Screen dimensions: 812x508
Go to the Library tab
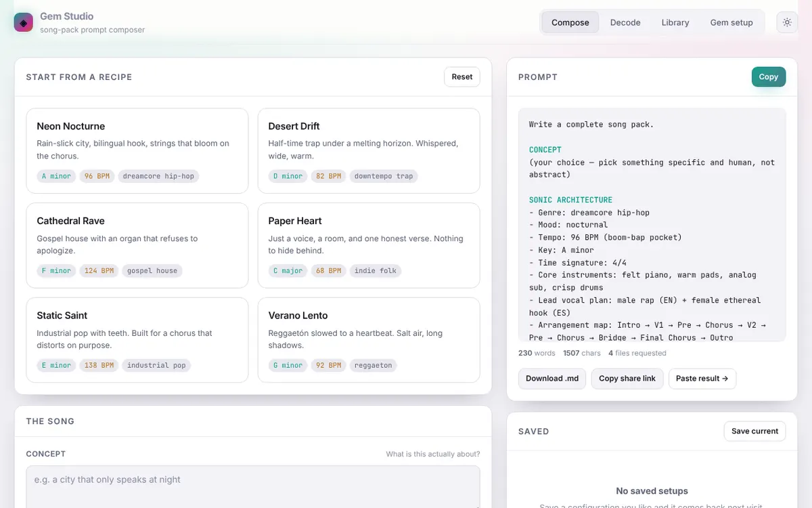tap(675, 22)
